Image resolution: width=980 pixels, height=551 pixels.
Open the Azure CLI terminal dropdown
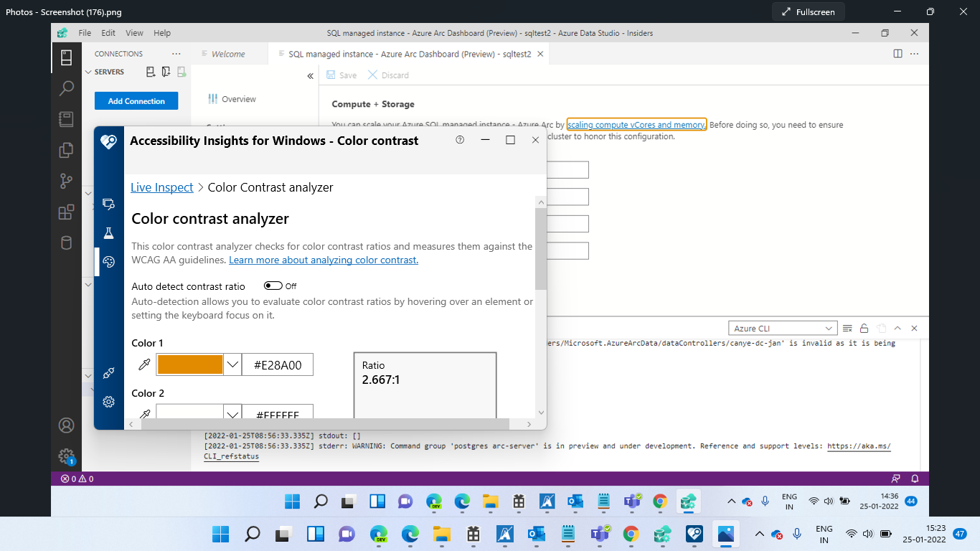(x=782, y=328)
